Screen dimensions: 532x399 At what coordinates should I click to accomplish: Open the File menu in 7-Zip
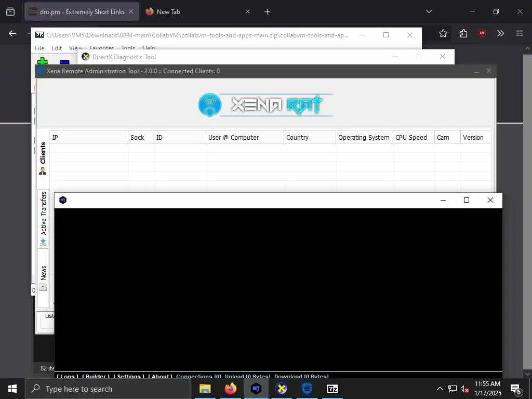coord(39,48)
